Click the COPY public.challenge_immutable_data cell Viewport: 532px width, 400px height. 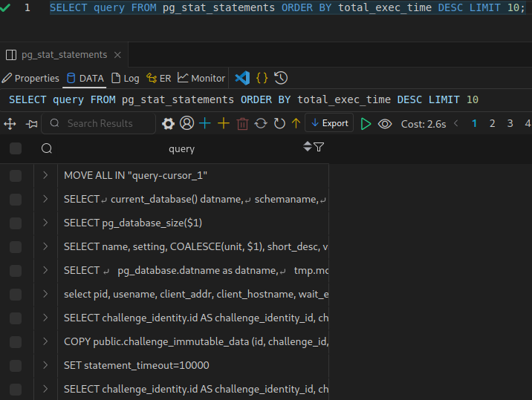click(193, 341)
